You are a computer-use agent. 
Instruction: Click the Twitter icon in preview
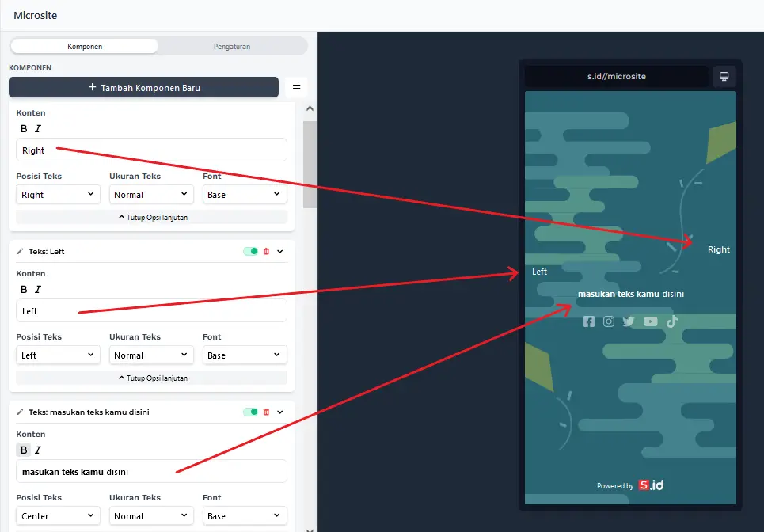click(629, 321)
